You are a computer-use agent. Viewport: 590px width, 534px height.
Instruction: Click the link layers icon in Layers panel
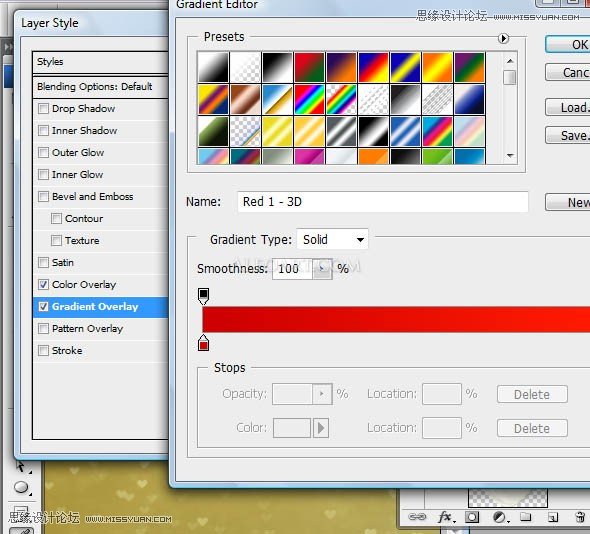pos(417,517)
